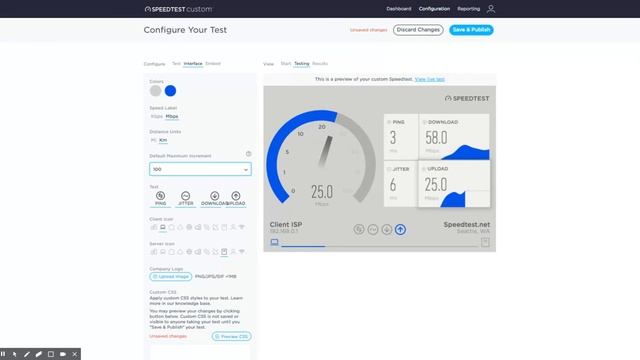
Task: Choose Kbps speed label
Action: pyautogui.click(x=156, y=116)
